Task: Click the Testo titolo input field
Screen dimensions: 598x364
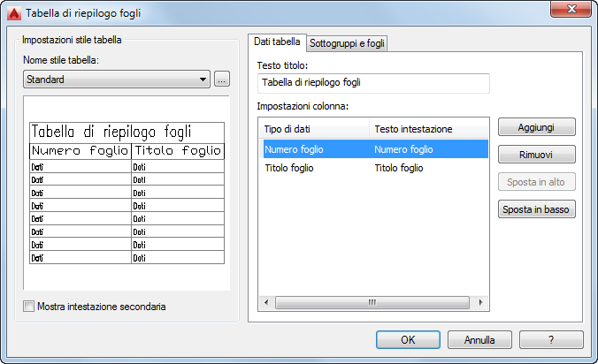Action: 372,83
